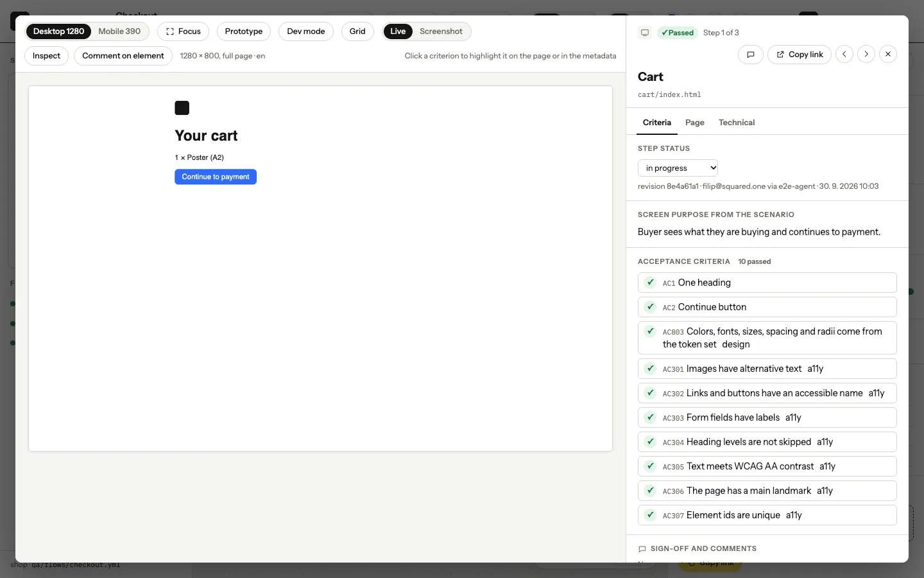924x578 pixels.
Task: Enter Focus mode
Action: [x=183, y=31]
